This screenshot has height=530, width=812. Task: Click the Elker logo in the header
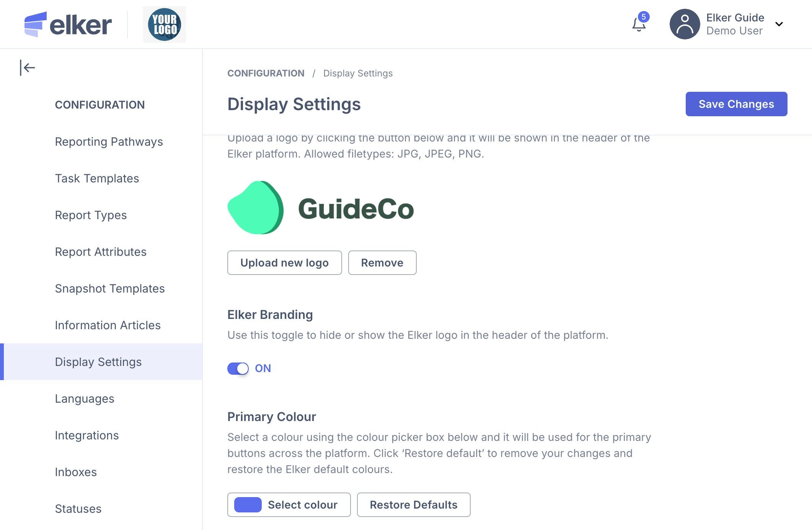point(68,24)
